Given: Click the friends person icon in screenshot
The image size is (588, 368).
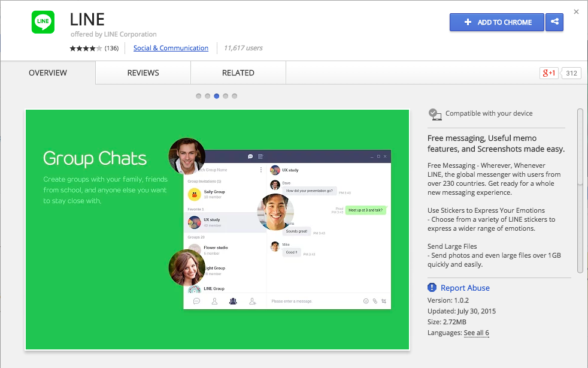Looking at the screenshot, I should point(214,301).
